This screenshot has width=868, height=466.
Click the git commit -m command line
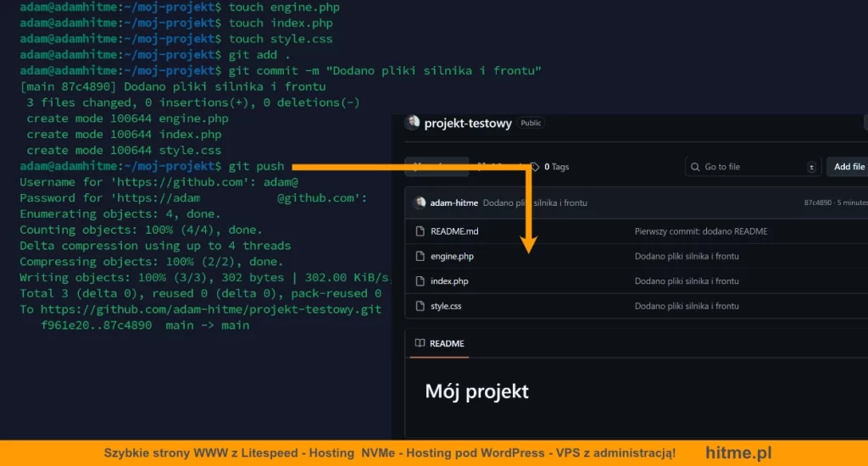(281, 71)
